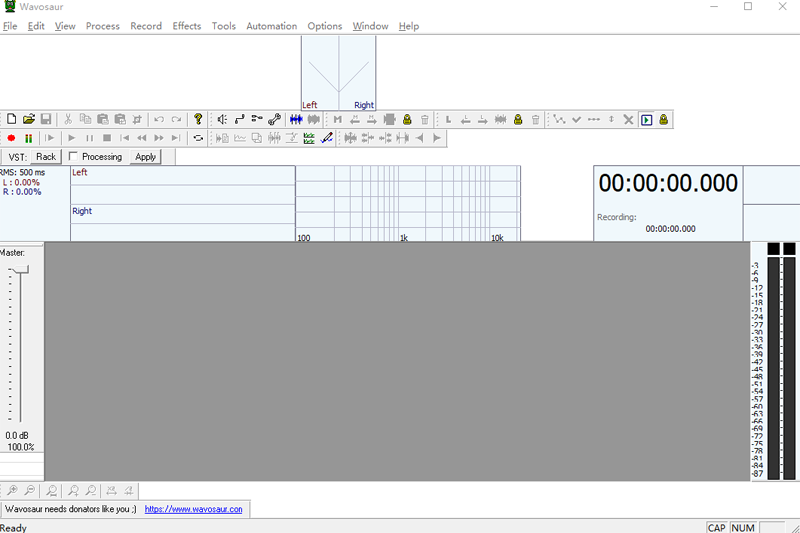
Task: Click the Apply button
Action: tap(146, 157)
